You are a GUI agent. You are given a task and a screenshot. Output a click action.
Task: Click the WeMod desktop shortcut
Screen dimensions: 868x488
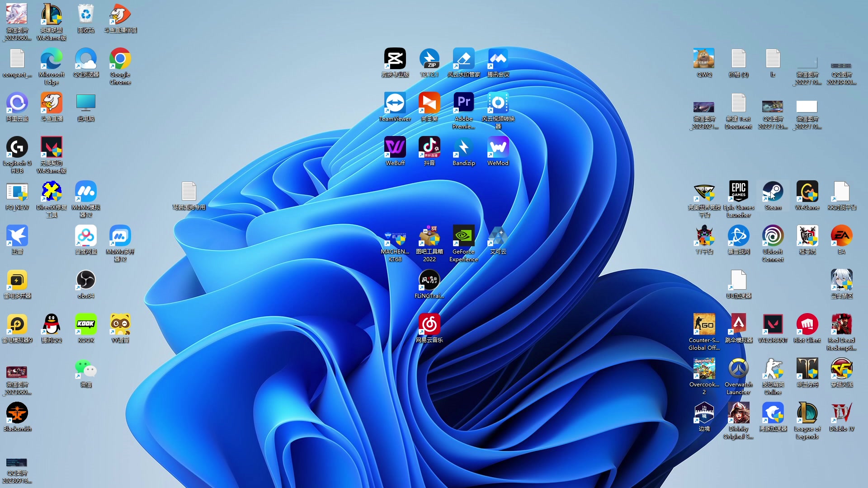[x=498, y=147]
